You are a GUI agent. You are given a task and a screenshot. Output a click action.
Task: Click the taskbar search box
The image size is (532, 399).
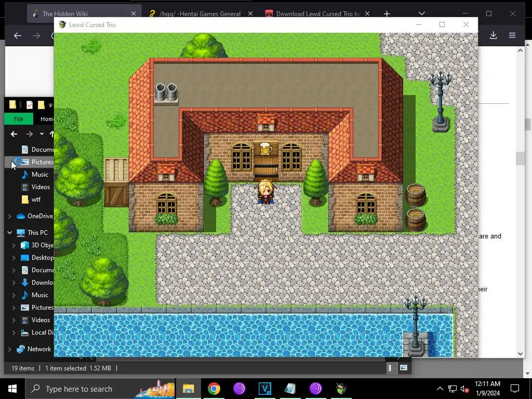pos(100,389)
